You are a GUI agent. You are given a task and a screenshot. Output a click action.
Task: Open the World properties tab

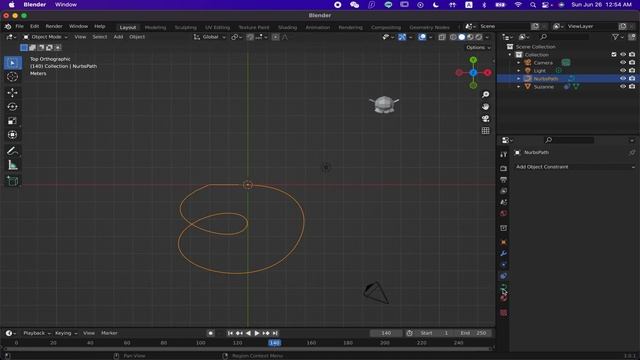click(504, 213)
